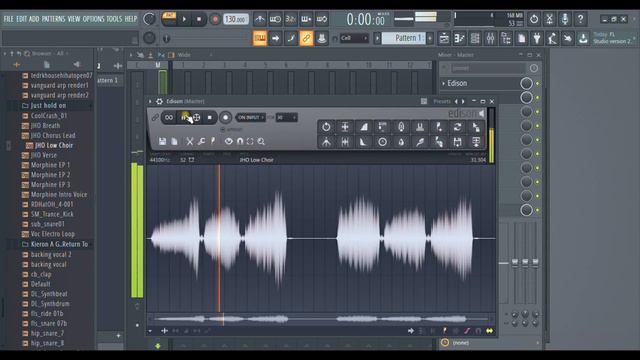640x360 pixels.
Task: Click the Edison stop button
Action: point(210,118)
